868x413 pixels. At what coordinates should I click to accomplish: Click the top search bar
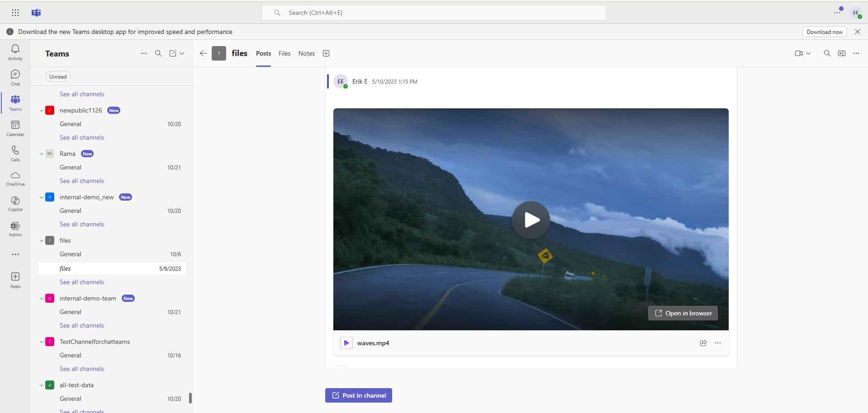click(434, 12)
